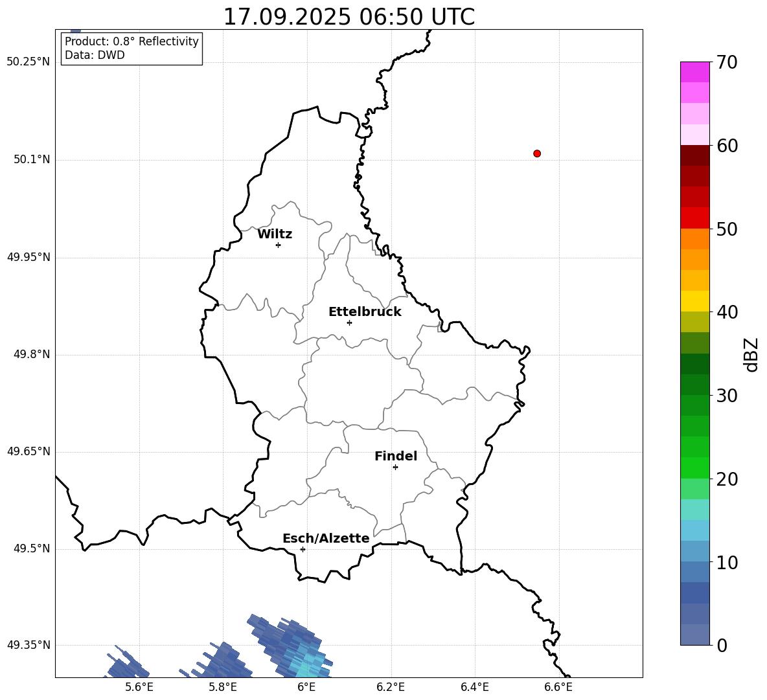The width and height of the screenshot is (767, 700).
Task: Click the colorbar tick label 30
Action: point(727,396)
